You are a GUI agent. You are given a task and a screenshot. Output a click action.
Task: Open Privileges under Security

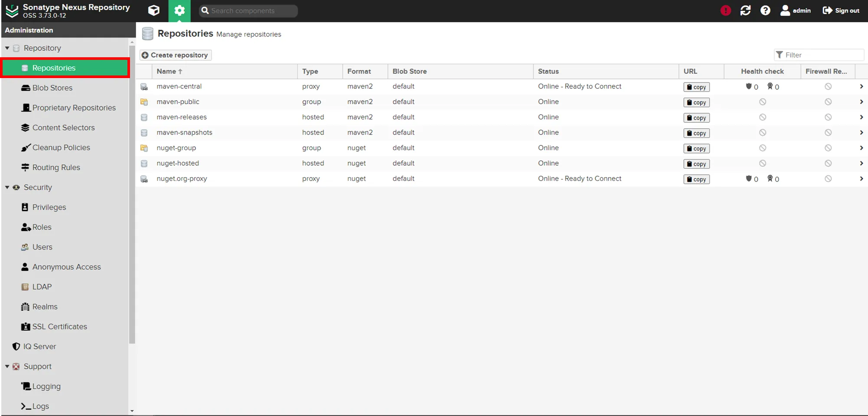click(x=44, y=207)
